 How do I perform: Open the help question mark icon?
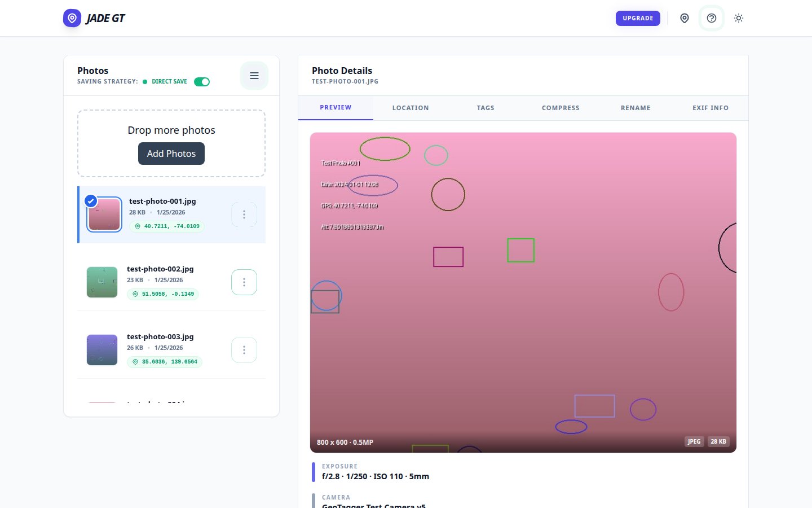[712, 18]
